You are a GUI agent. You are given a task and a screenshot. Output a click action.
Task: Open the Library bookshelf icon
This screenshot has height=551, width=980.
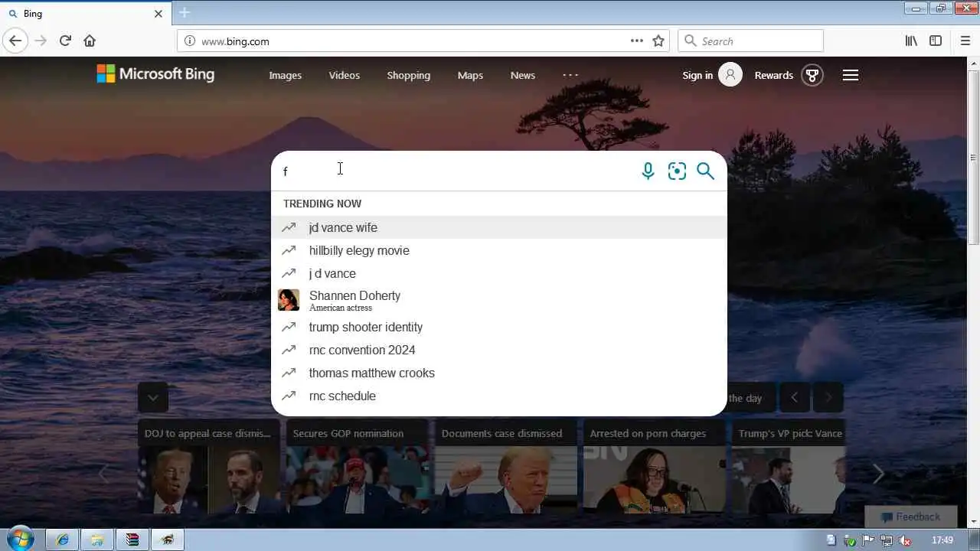pyautogui.click(x=911, y=41)
